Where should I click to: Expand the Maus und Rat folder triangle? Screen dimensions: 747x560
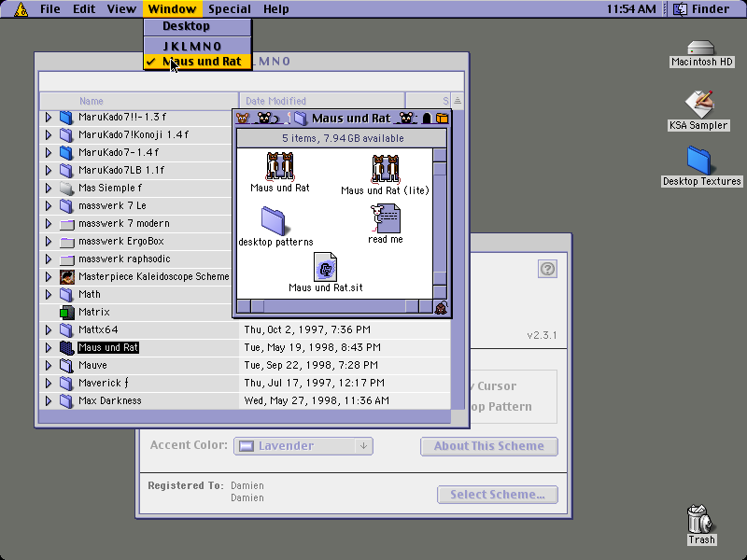[x=49, y=347]
